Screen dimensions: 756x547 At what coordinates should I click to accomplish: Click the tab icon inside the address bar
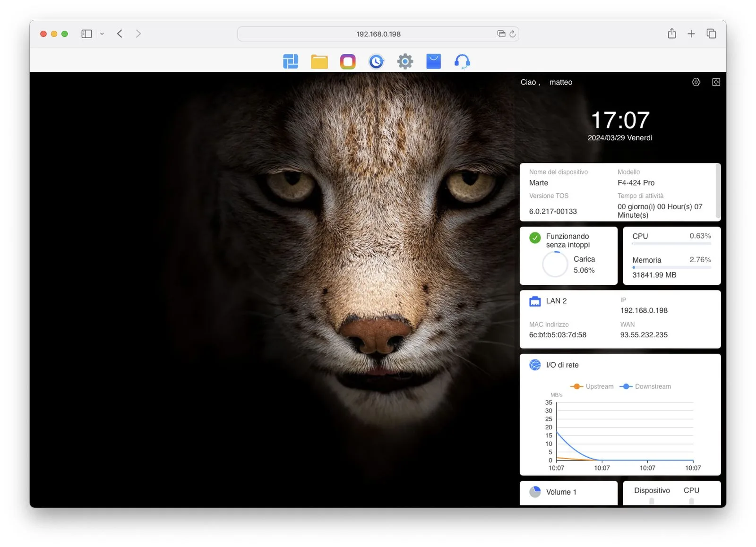point(501,34)
